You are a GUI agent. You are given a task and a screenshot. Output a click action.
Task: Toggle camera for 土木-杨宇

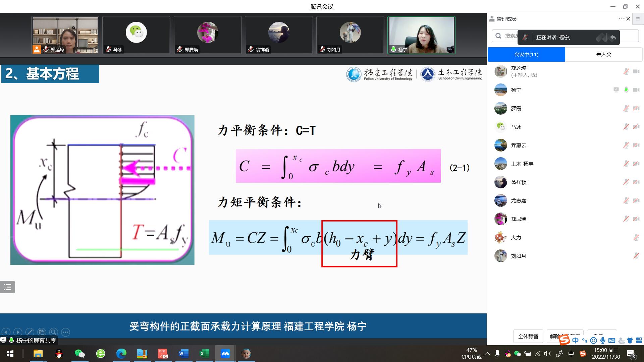point(636,164)
